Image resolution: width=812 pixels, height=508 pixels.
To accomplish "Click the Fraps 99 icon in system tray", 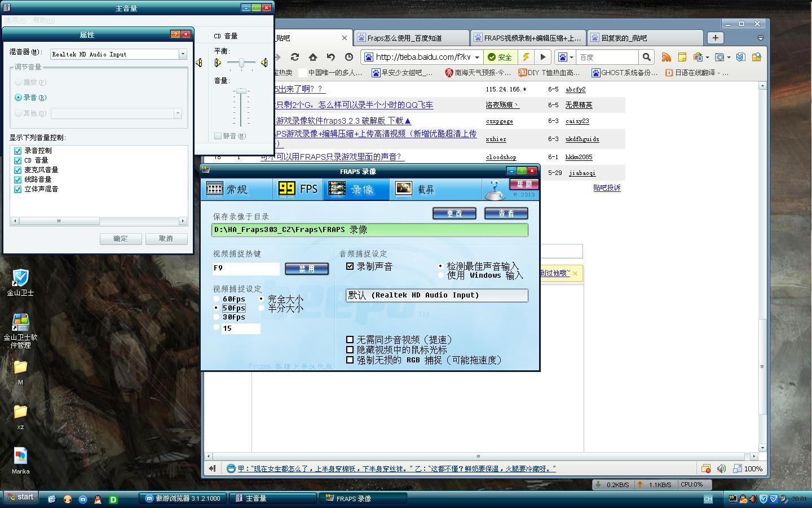I will (x=732, y=499).
